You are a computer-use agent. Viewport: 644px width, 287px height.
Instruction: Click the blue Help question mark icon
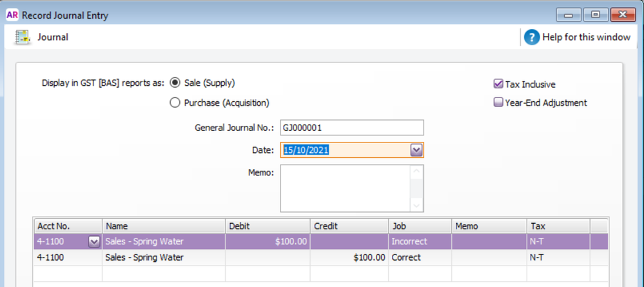[x=531, y=37]
